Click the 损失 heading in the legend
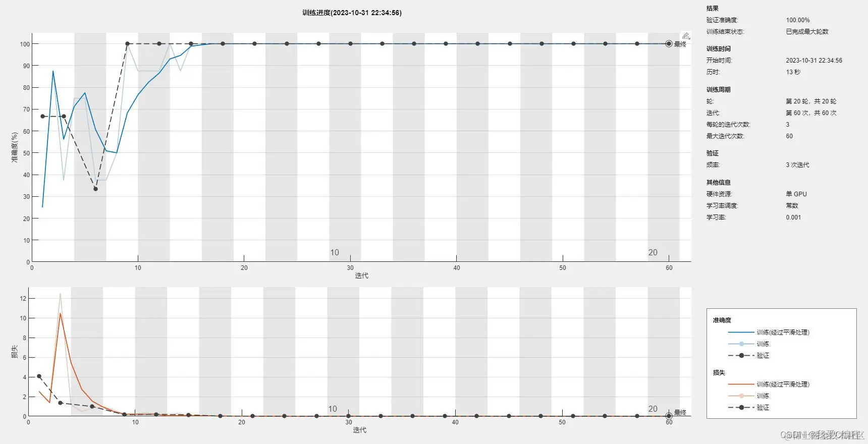 719,373
